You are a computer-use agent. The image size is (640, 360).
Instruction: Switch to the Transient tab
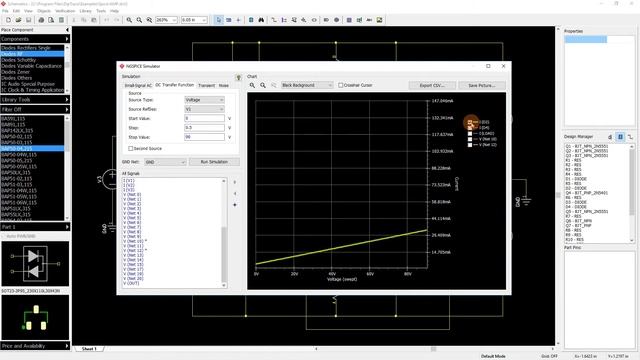tap(207, 86)
